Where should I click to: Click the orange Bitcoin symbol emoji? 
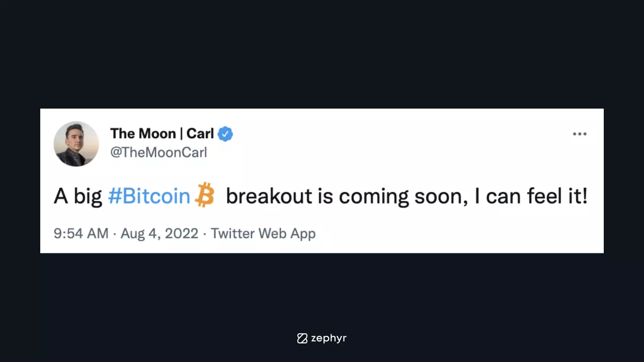click(x=204, y=195)
